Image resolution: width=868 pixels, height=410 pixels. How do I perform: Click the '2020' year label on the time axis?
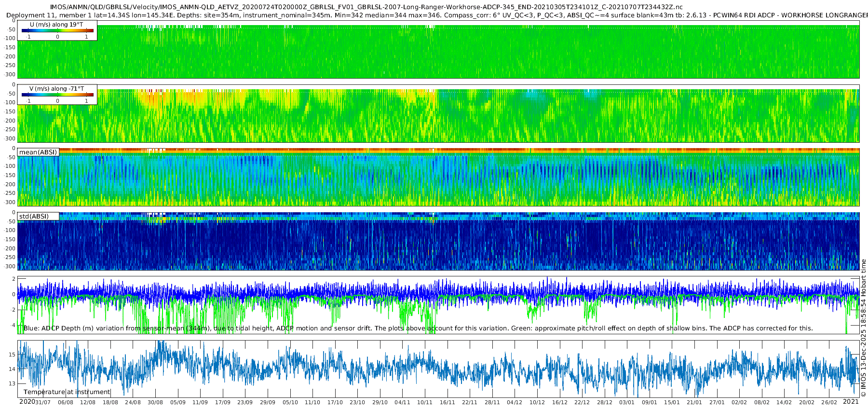(x=27, y=402)
